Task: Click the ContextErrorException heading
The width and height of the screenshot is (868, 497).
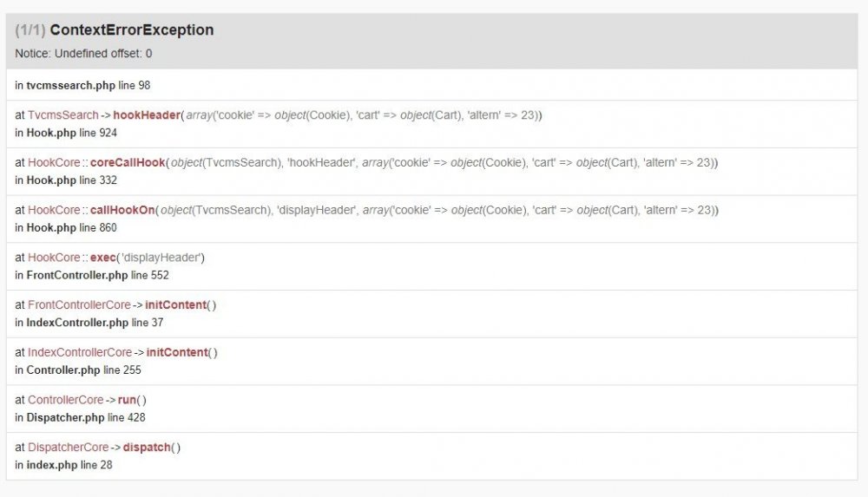Action: (x=131, y=30)
